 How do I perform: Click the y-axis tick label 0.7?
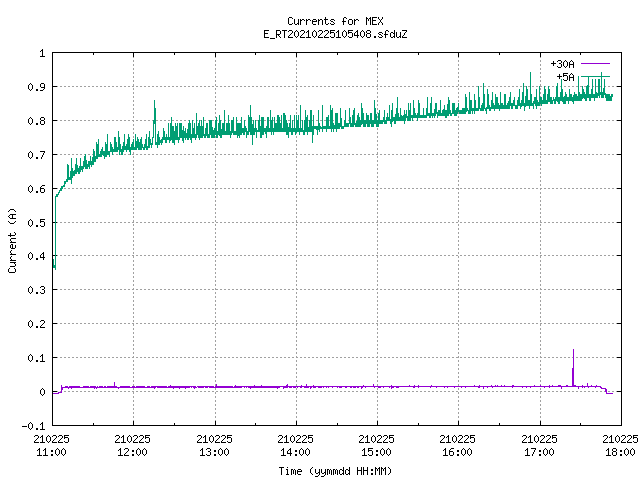click(x=36, y=155)
